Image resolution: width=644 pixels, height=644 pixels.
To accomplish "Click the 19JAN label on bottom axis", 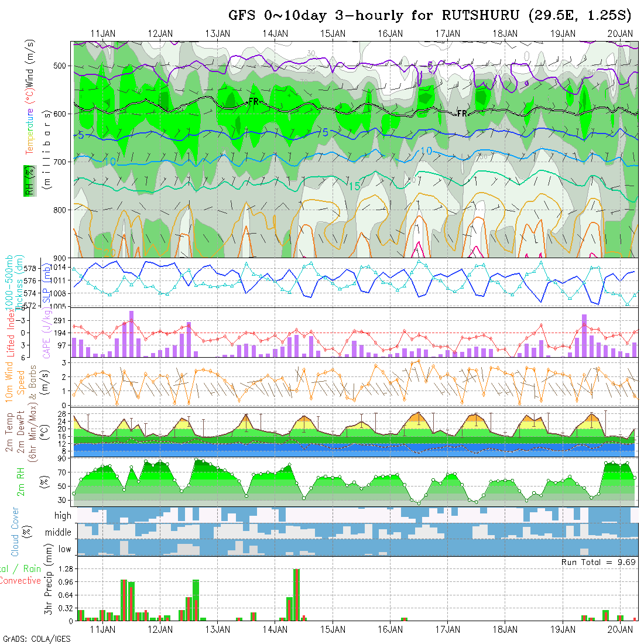I will pyautogui.click(x=563, y=629).
